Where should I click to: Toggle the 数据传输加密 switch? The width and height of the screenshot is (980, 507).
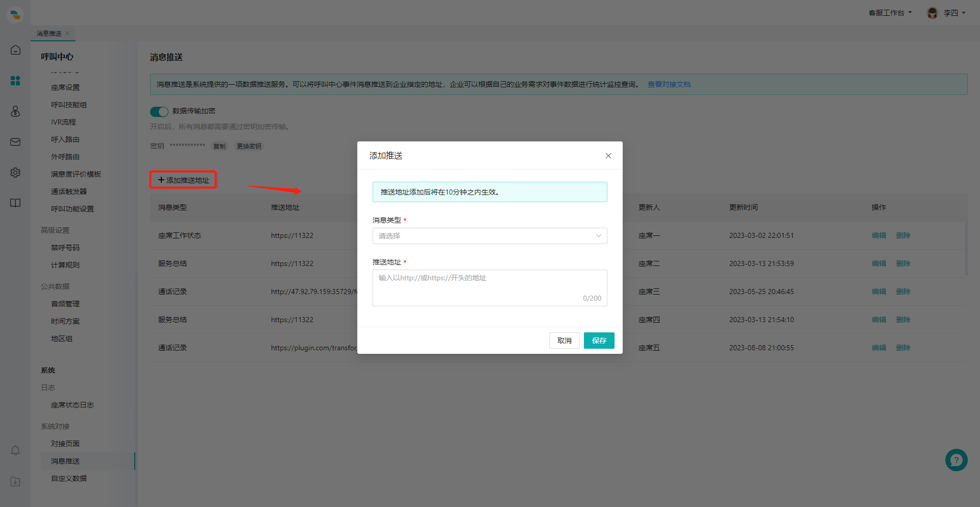point(159,111)
